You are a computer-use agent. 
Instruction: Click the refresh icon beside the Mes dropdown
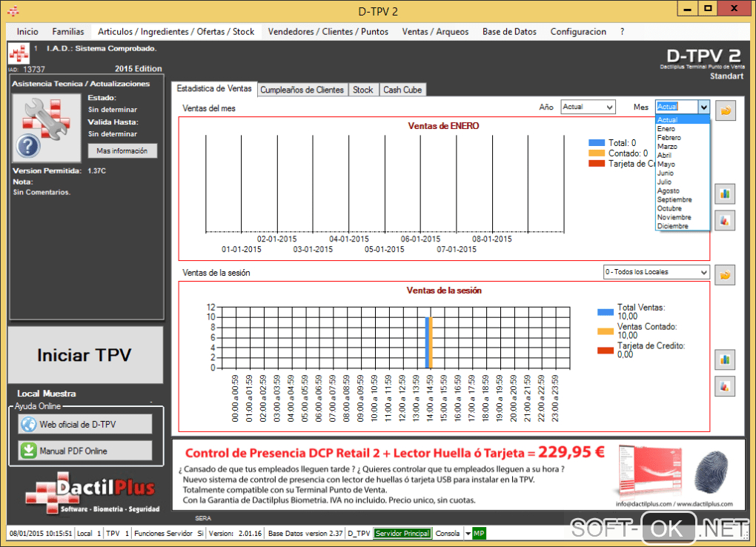coord(725,111)
